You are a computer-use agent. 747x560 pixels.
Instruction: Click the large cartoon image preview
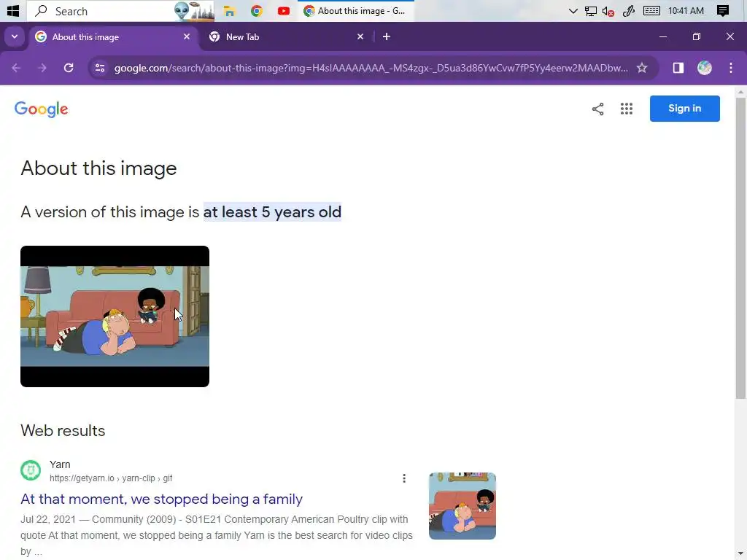pyautogui.click(x=115, y=316)
